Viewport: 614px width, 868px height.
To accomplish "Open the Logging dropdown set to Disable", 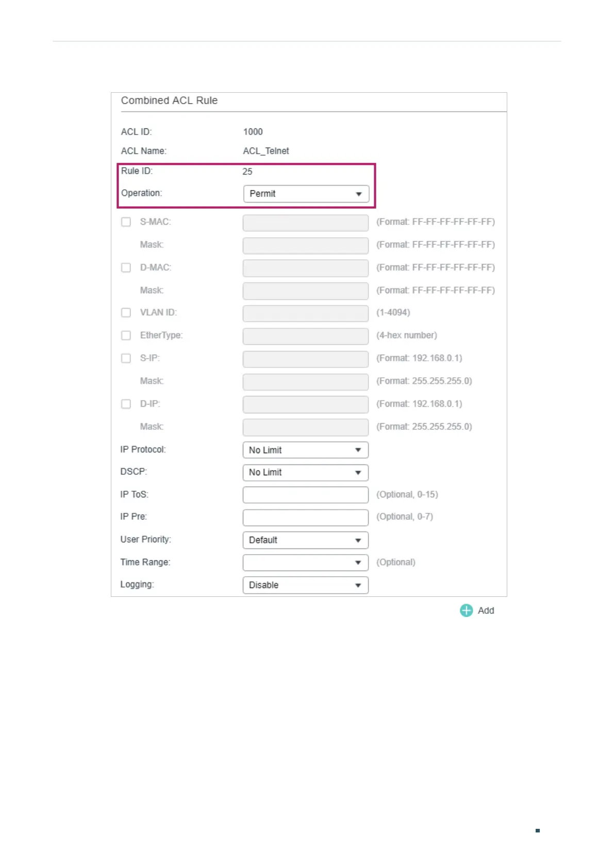I will point(306,585).
